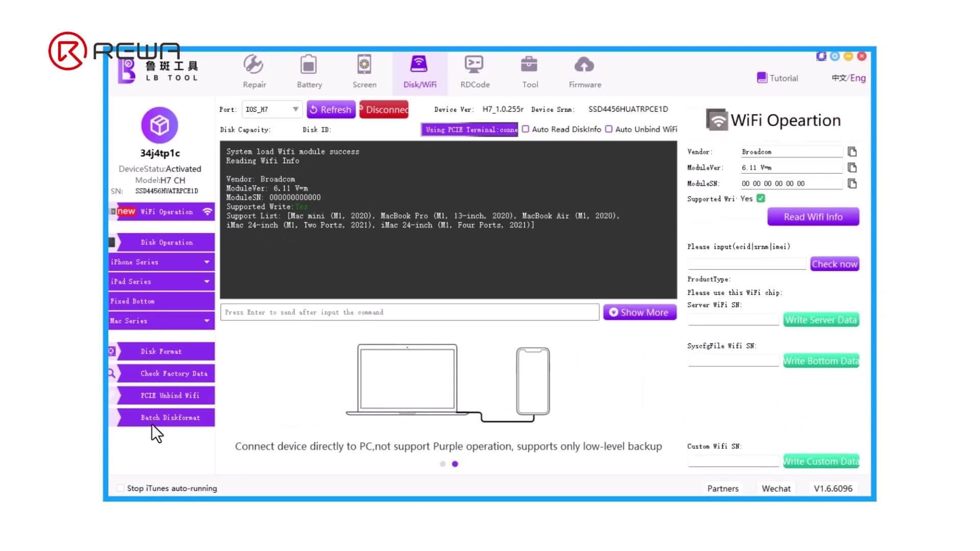Copy the Vendor value icon
This screenshot has height=551, width=980.
click(852, 152)
